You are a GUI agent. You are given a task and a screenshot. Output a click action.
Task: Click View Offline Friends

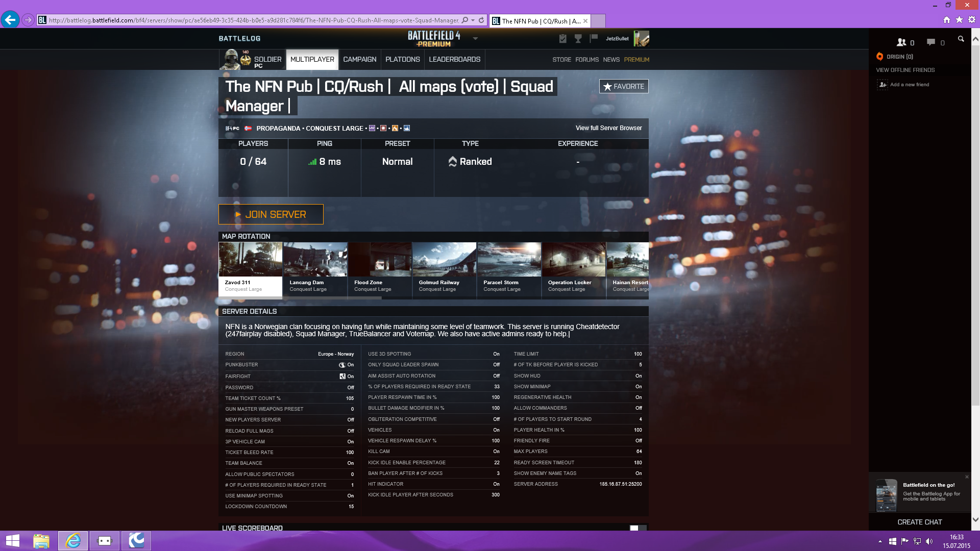click(x=905, y=70)
